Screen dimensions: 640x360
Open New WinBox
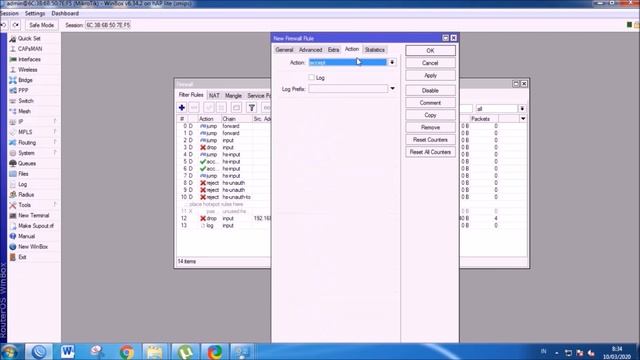pos(33,247)
